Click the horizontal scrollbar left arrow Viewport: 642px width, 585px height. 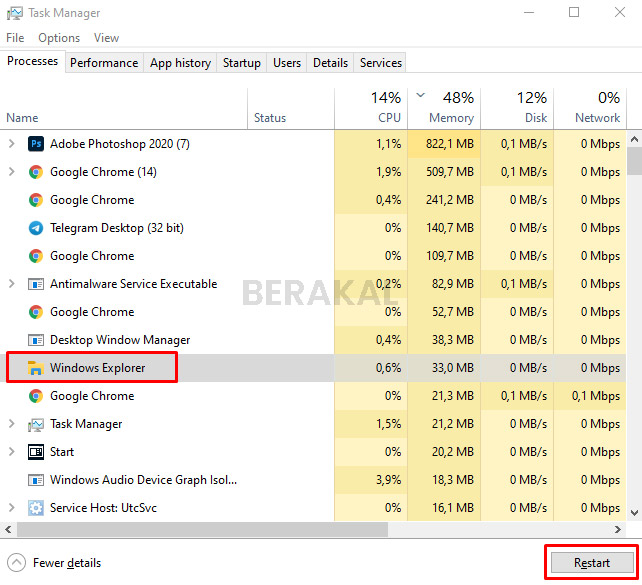tap(8, 530)
